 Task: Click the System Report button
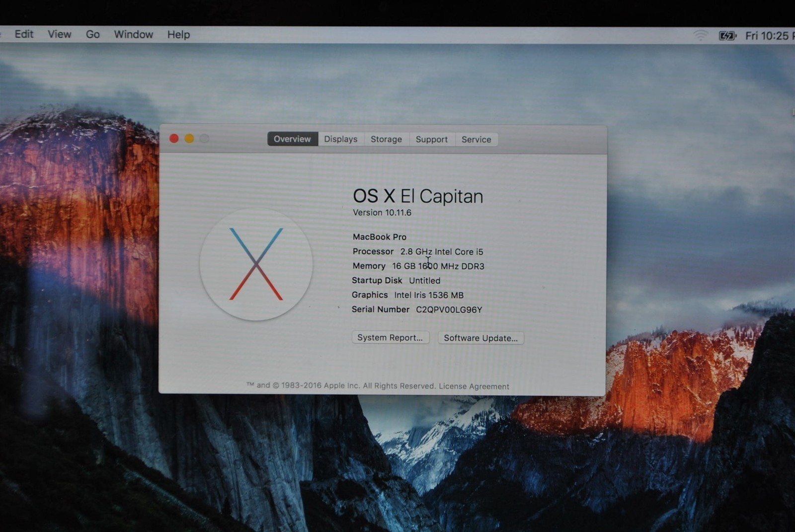(x=391, y=338)
